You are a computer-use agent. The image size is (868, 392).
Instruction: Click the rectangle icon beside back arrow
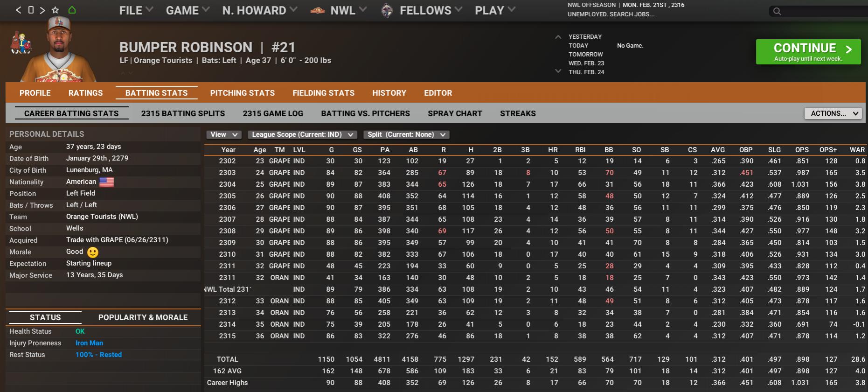tap(31, 10)
